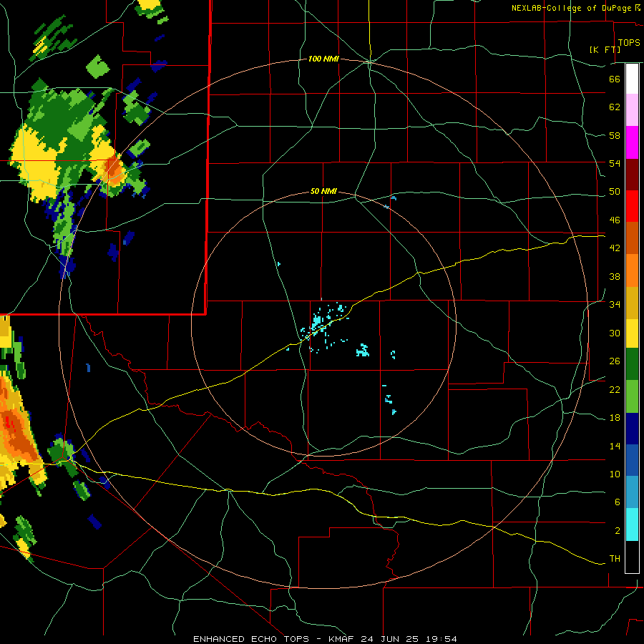This screenshot has width=644, height=644.
Task: Click the KMAF station identifier in caption
Action: pos(341,639)
